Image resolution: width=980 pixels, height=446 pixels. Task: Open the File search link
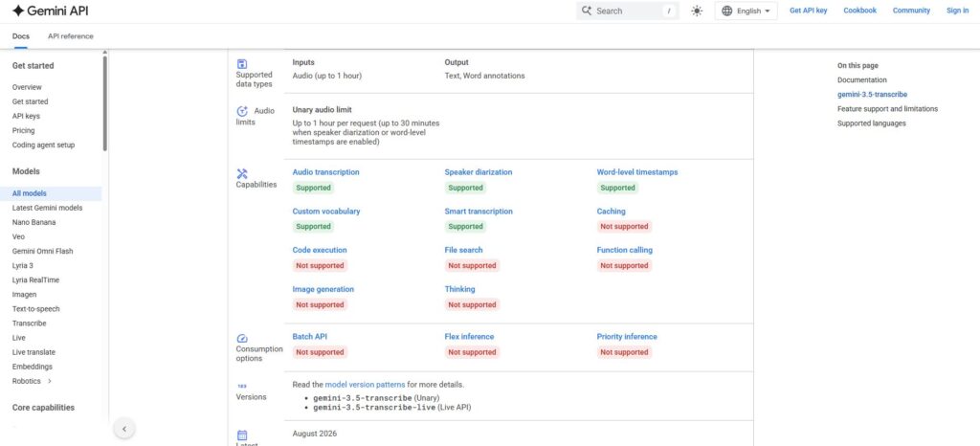[x=464, y=250]
